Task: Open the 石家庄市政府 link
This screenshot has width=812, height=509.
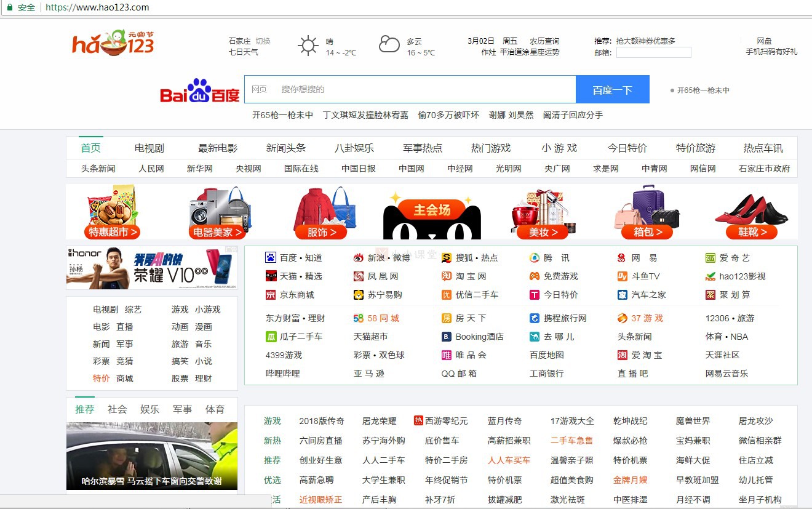Action: [x=765, y=169]
